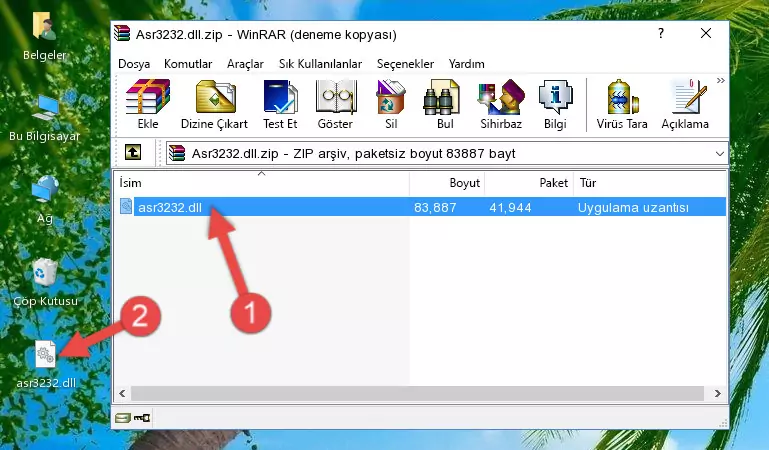Click the drive icon in status bar
769x450 pixels.
(123, 418)
